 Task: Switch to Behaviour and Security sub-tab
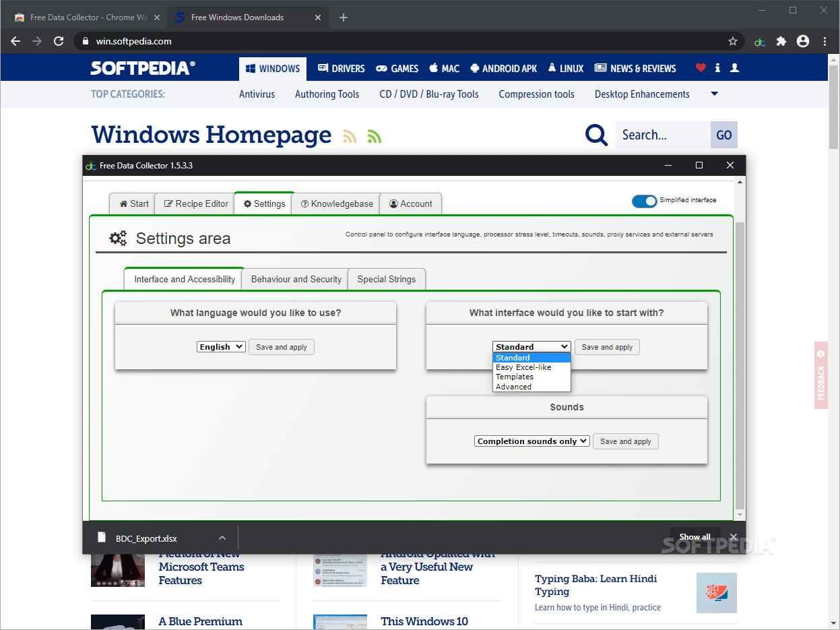296,279
